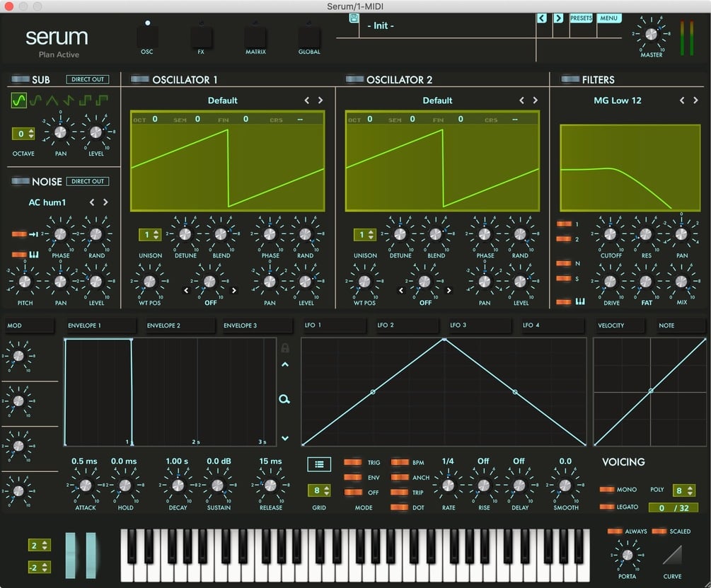Click the MENU button
The width and height of the screenshot is (711, 588).
tap(608, 18)
